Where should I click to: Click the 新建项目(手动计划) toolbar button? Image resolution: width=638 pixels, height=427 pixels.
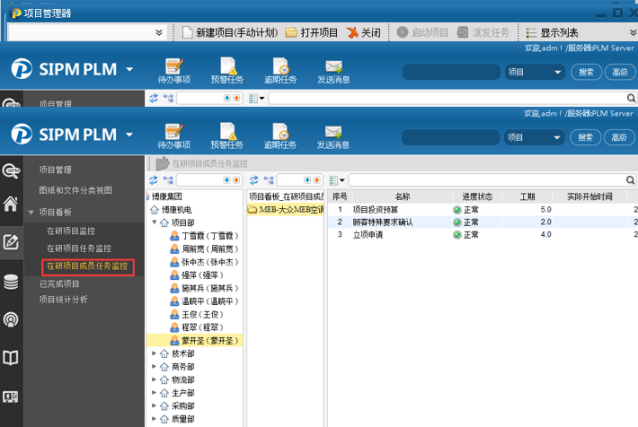click(230, 33)
